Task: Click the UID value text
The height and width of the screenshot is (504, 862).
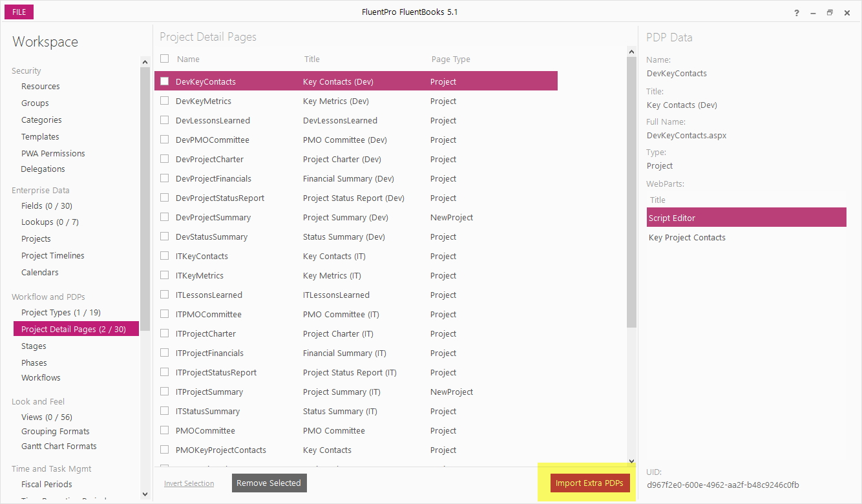Action: tap(722, 485)
